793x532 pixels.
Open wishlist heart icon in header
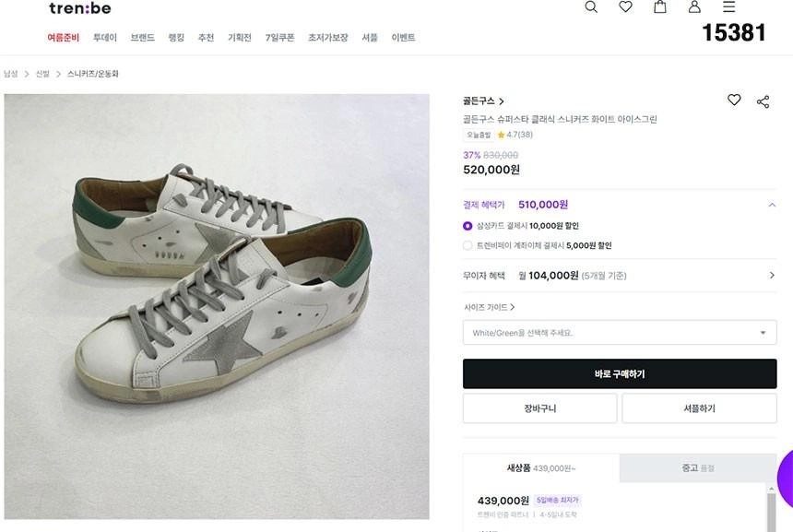(x=625, y=7)
